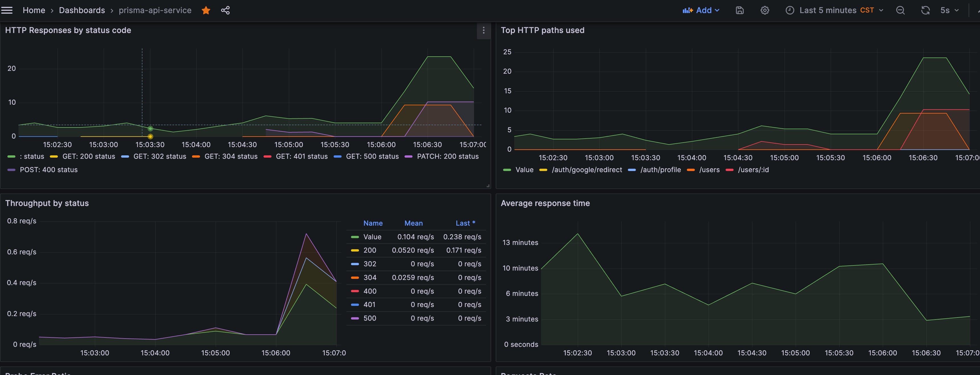Click HTTP Responses by status code title
The width and height of the screenshot is (980, 375).
(x=68, y=30)
